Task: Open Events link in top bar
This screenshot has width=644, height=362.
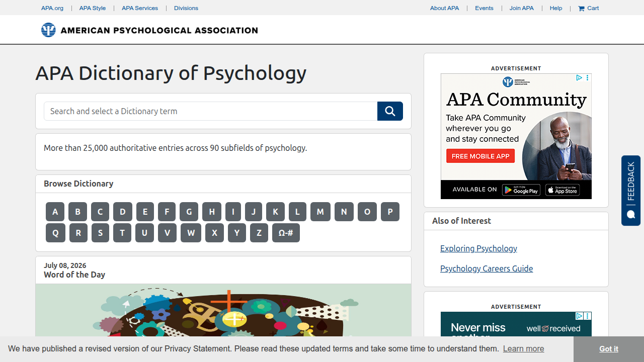Action: [485, 8]
